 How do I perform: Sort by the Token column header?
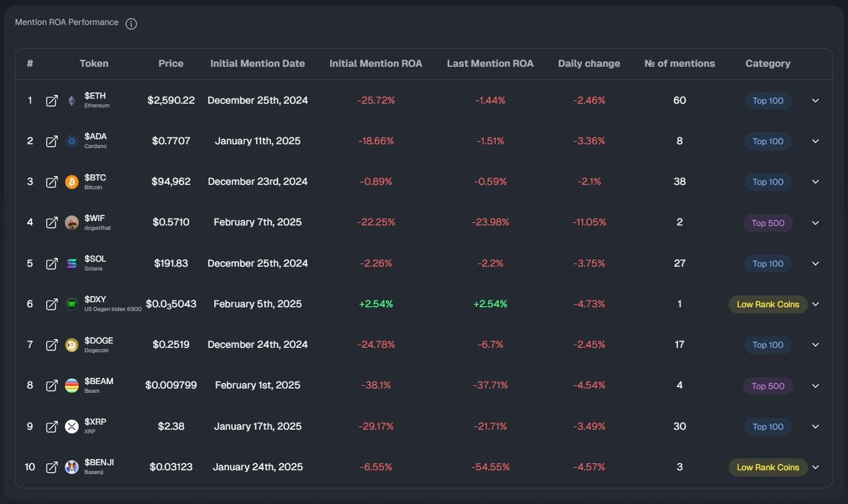coord(94,63)
